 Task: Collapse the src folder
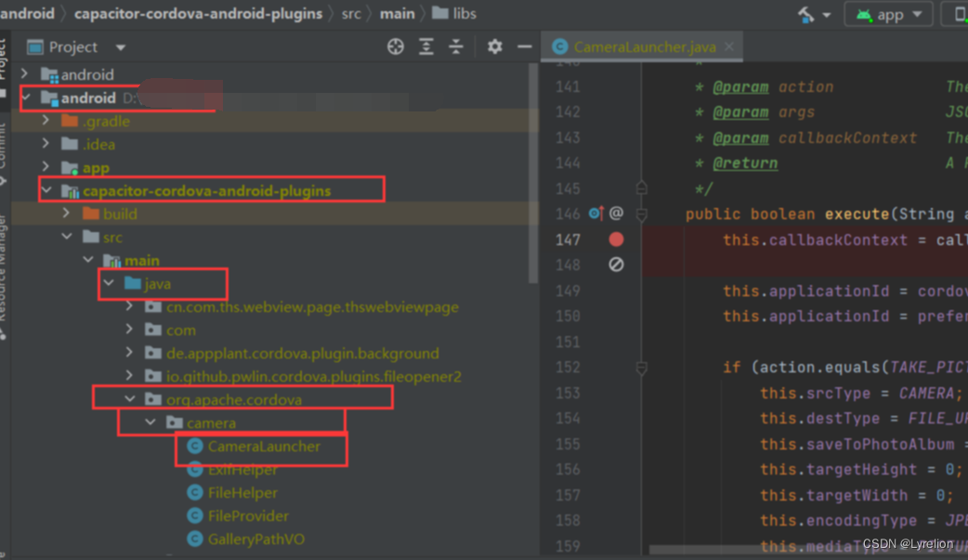point(67,237)
